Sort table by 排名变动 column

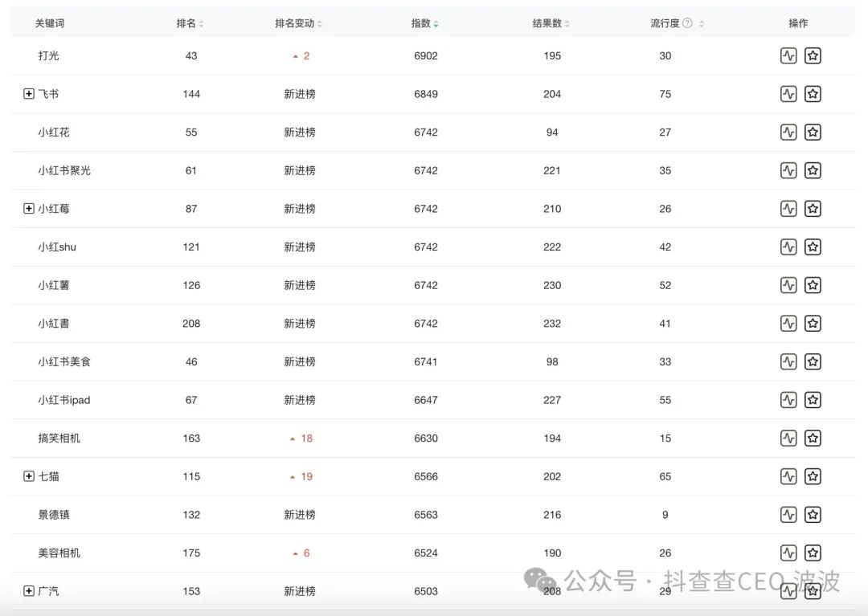click(299, 23)
